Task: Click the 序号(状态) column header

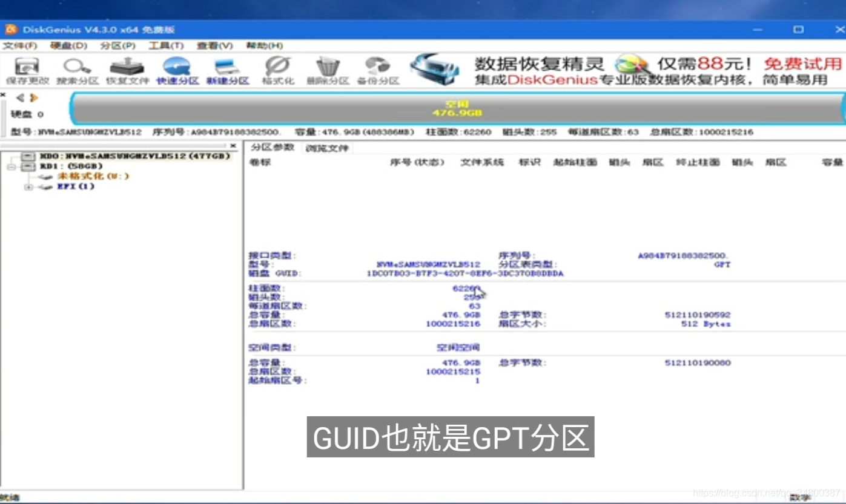Action: click(417, 162)
